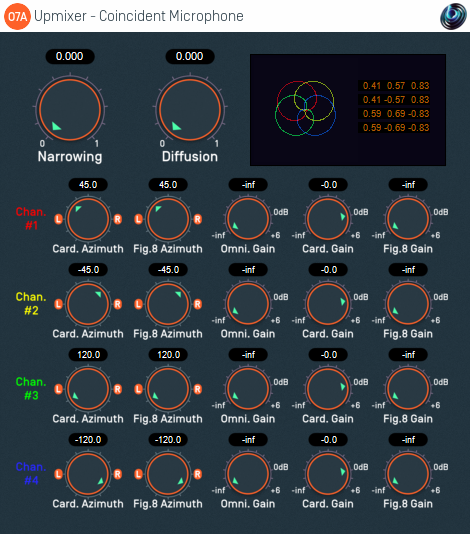
Task: Click Chan. #4 Fig.8 Azimuth L marker
Action: pos(138,474)
